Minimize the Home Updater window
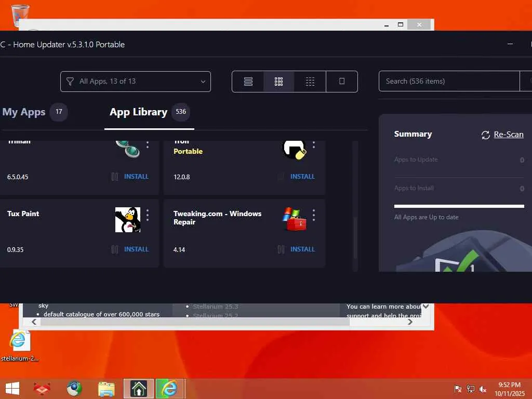The image size is (532, 399). click(510, 44)
